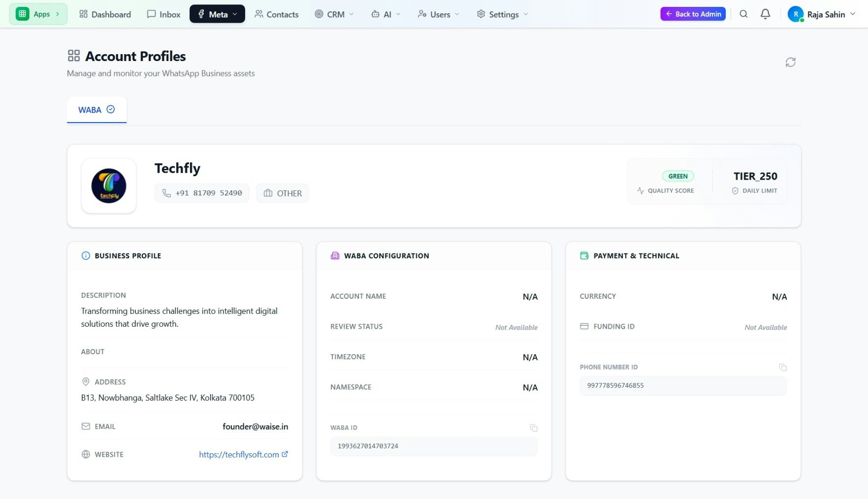Click the OTHER category chip
This screenshot has width=868, height=499.
(283, 193)
